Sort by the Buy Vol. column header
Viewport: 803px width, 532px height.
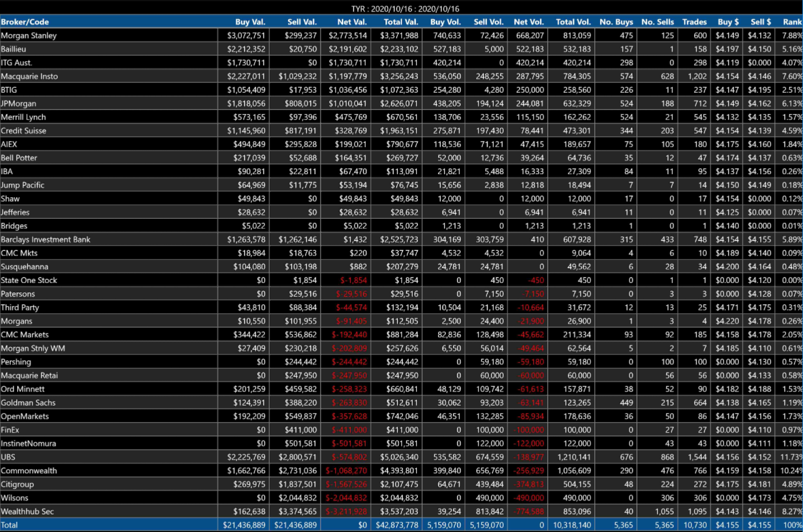coord(446,22)
